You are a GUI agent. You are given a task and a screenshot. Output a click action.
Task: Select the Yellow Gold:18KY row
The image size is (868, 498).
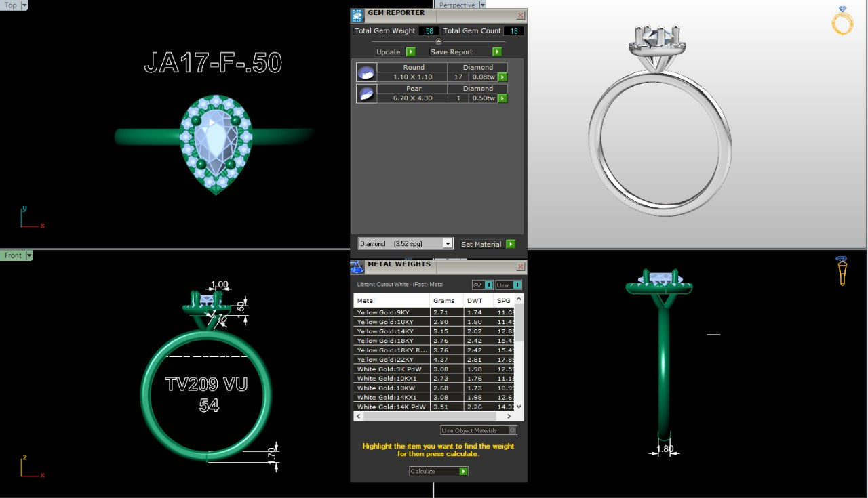pos(435,341)
